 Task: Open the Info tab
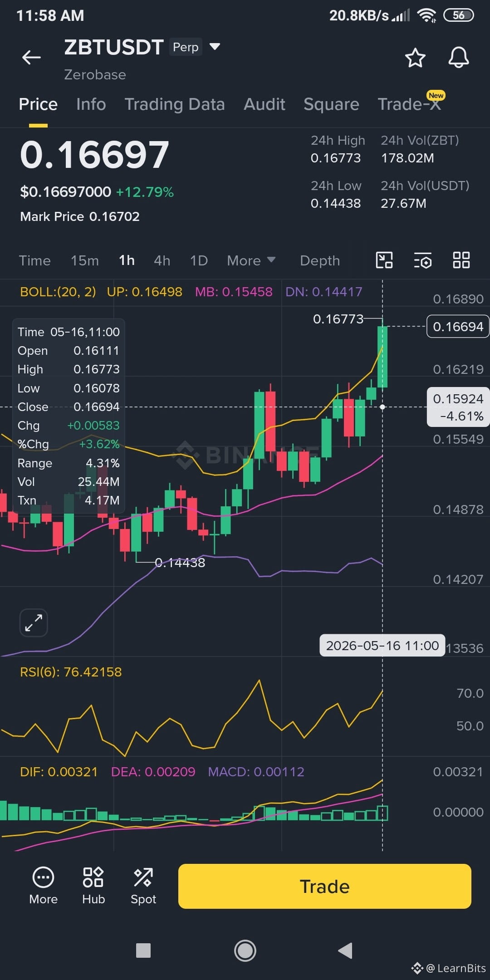[91, 104]
